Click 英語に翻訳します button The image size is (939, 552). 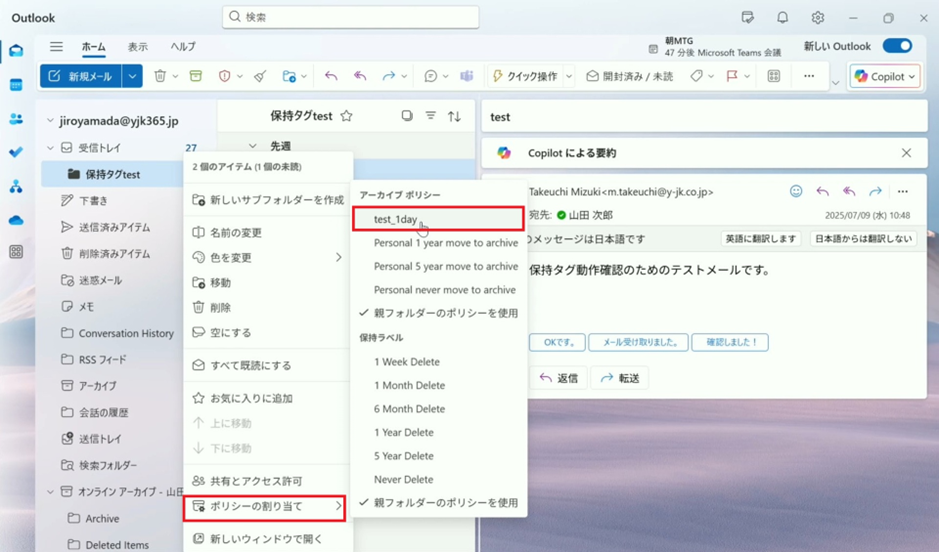(761, 238)
